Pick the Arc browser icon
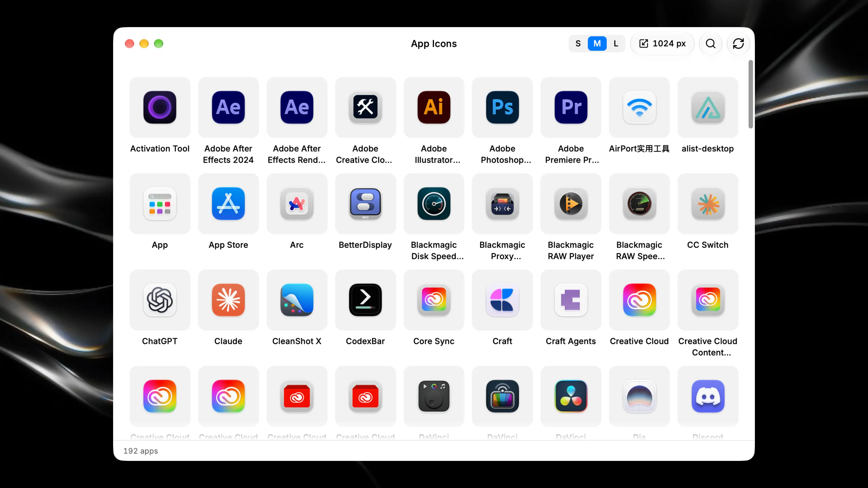Viewport: 868px width, 488px height. [296, 203]
